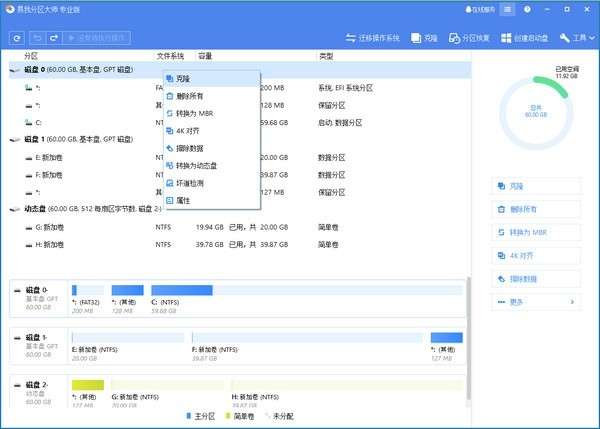Screen dimensions: 600x429
Task: Click the drive icon of the H: 新加卷 row
Action: tap(29, 245)
